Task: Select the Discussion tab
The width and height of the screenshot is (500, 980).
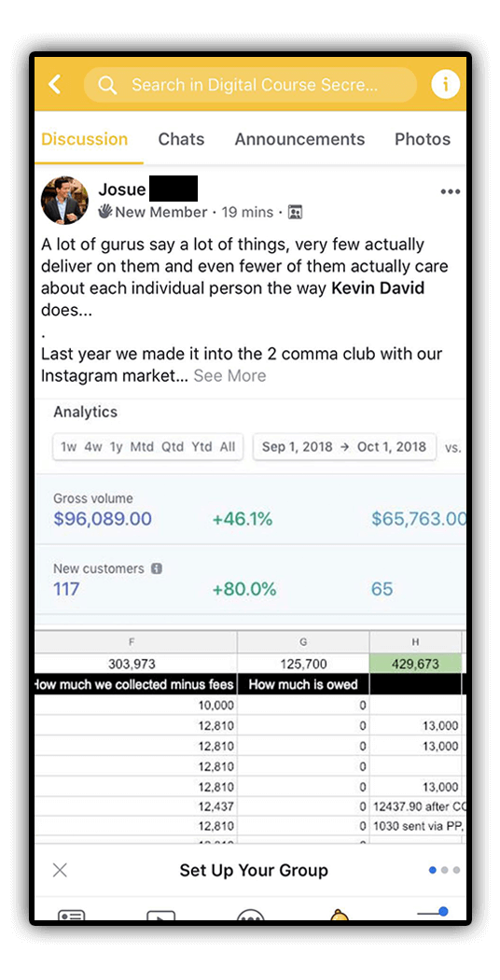Action: click(x=84, y=139)
